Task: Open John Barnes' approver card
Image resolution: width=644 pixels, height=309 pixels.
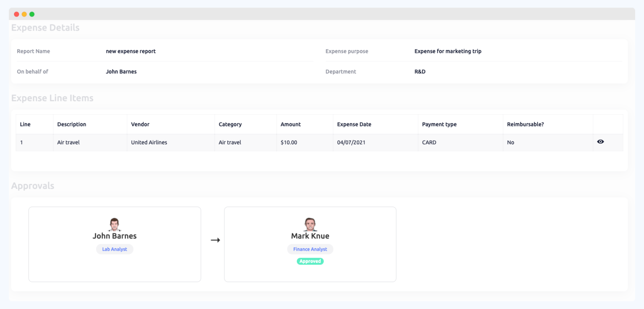Action: pyautogui.click(x=114, y=244)
